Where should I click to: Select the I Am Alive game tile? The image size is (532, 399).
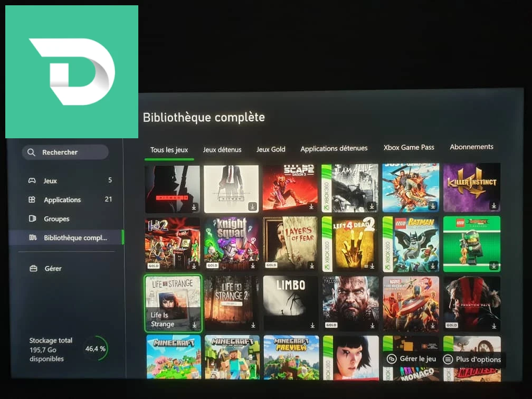(350, 188)
